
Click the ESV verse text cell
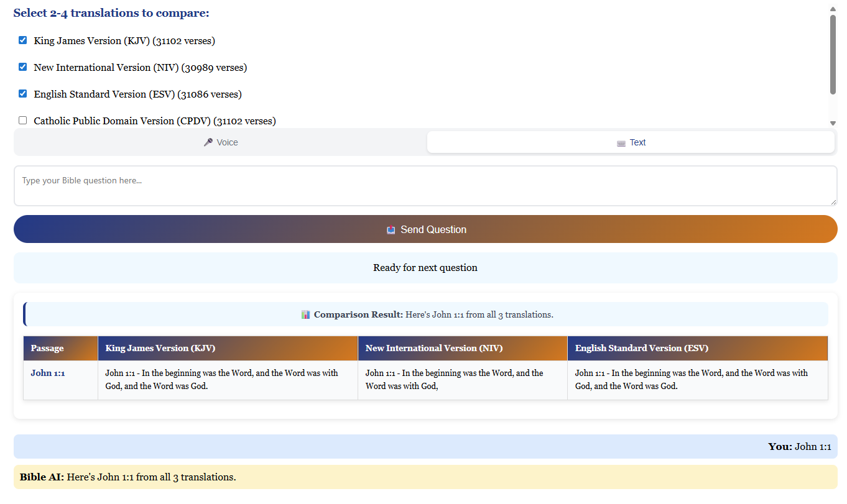click(698, 380)
